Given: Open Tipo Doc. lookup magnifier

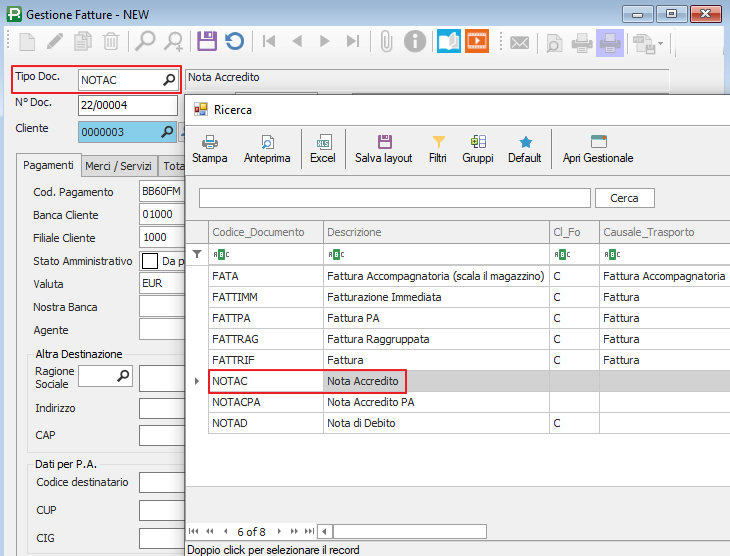Looking at the screenshot, I should (x=169, y=79).
